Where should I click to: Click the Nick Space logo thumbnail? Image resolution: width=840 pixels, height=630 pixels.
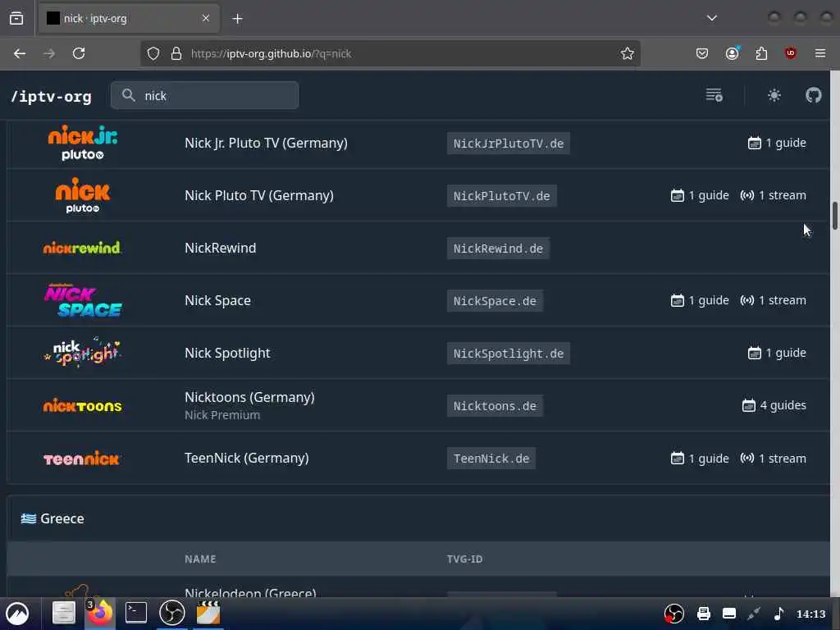click(83, 300)
